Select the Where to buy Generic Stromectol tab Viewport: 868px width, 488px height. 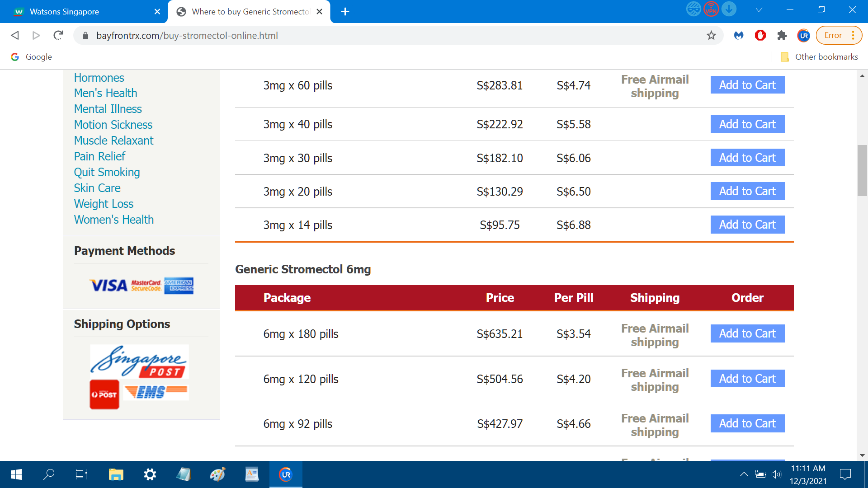(x=249, y=12)
